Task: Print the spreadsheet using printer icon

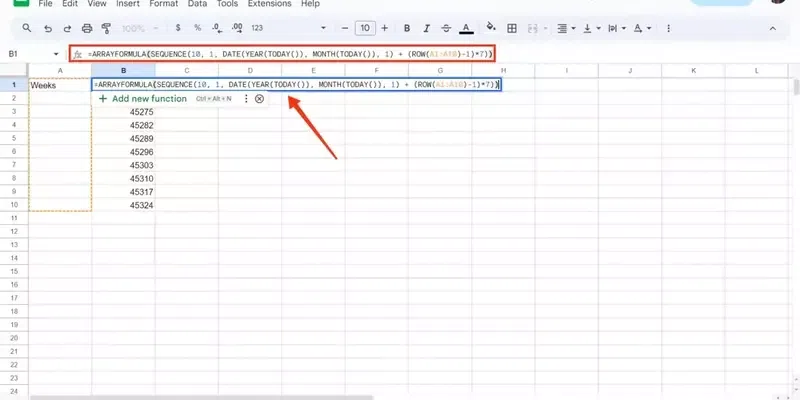Action: click(87, 29)
